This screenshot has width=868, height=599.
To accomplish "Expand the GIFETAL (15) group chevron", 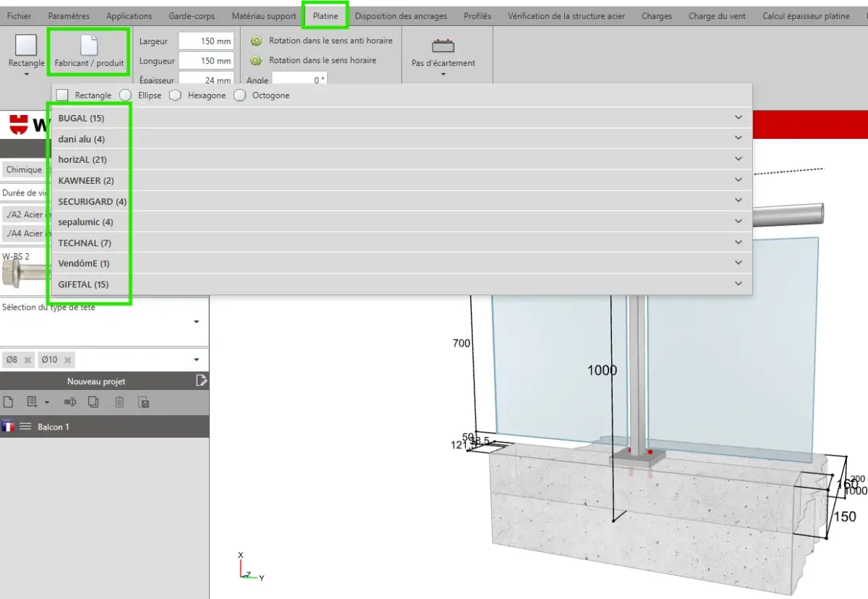I will click(739, 284).
